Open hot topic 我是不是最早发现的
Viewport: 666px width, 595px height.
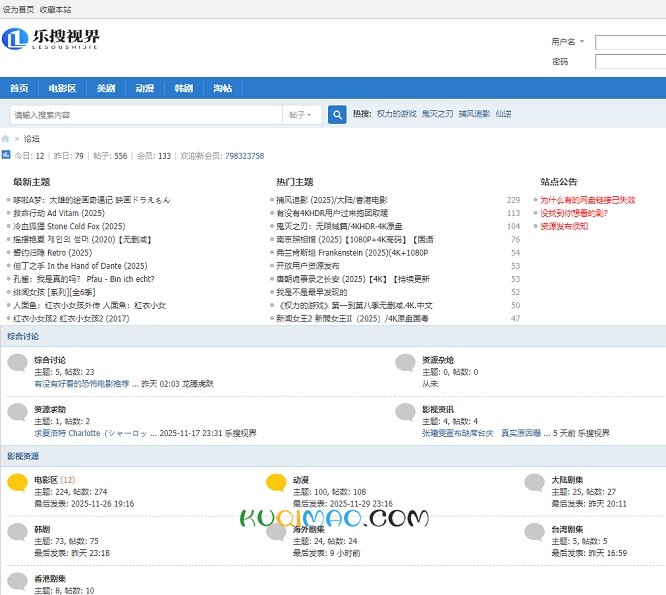pyautogui.click(x=312, y=292)
